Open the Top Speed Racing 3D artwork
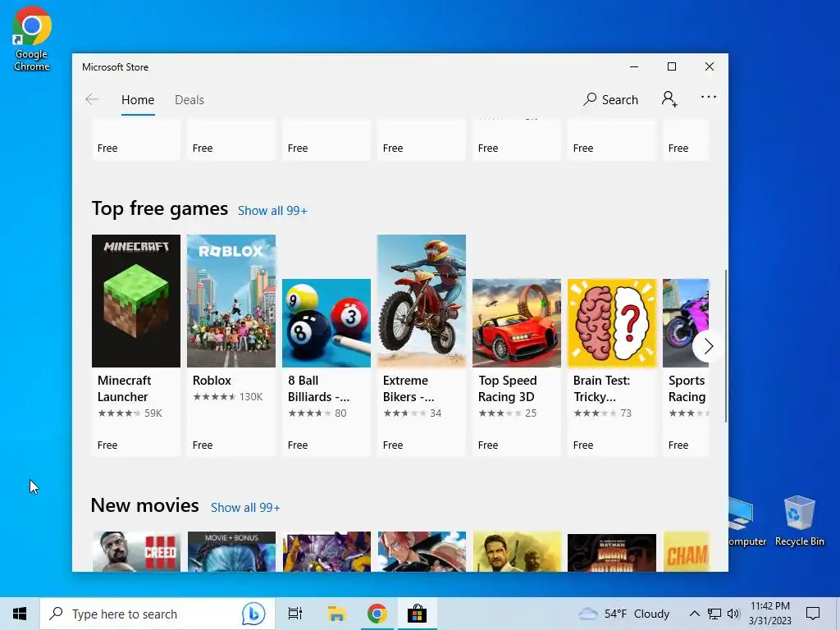This screenshot has width=840, height=630. 517,323
